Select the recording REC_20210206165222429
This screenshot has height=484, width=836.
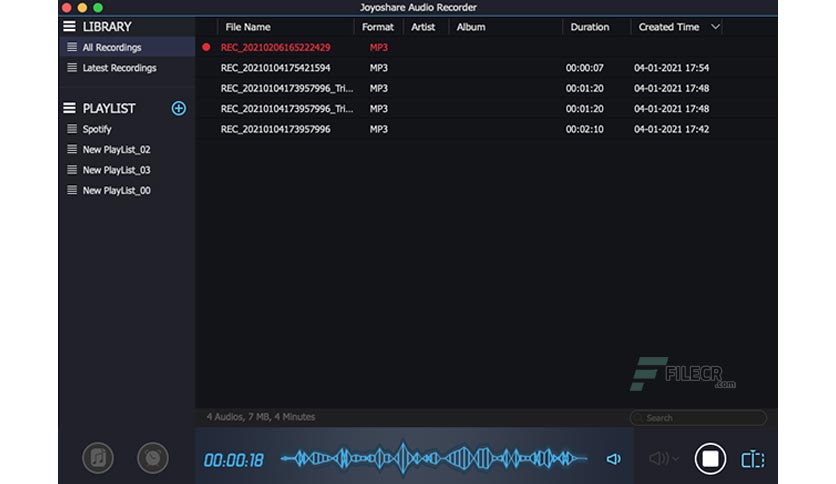tap(275, 47)
